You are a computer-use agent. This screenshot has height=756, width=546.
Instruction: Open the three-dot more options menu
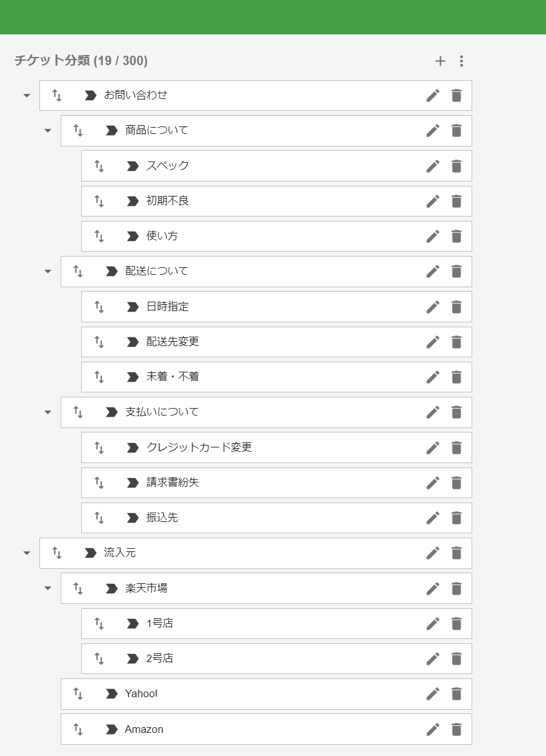(x=462, y=61)
